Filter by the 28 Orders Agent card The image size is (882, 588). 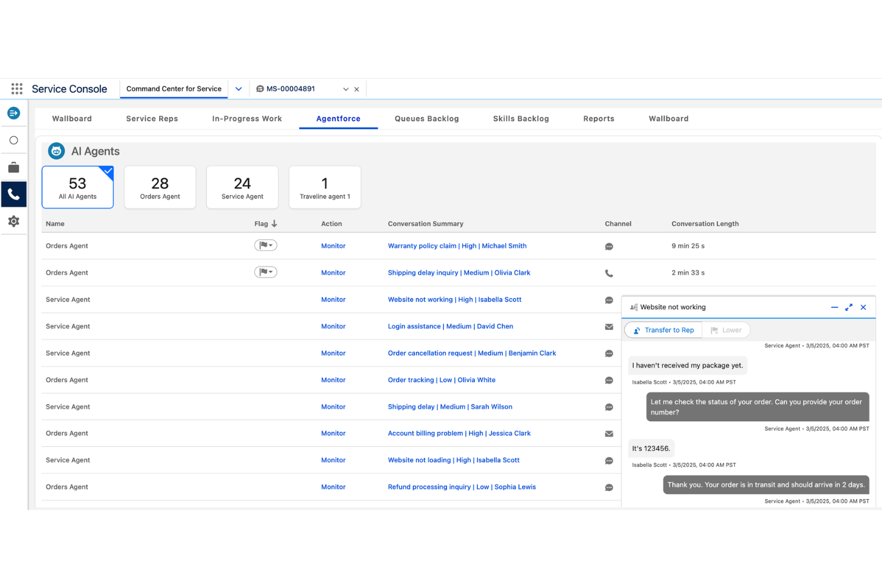point(160,187)
